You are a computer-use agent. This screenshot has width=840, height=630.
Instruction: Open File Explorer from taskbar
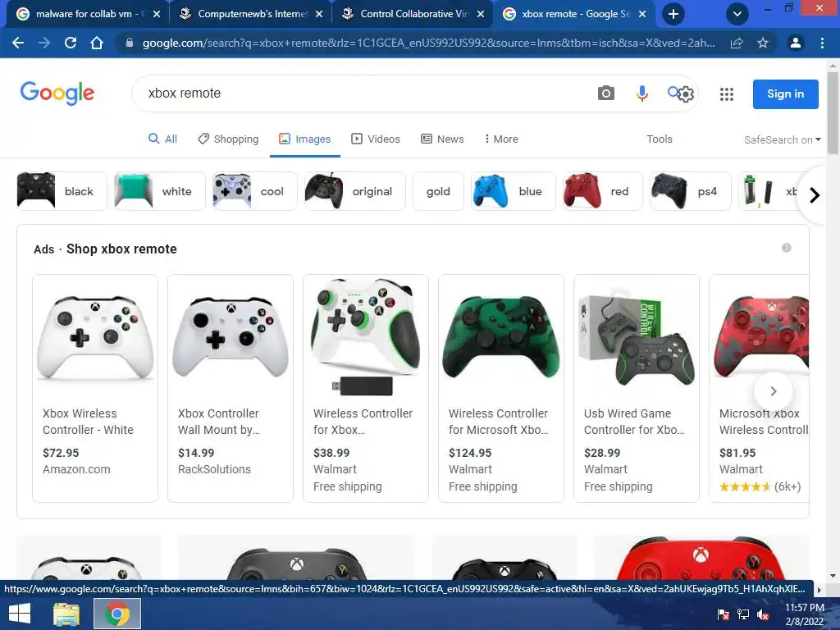coord(66,614)
